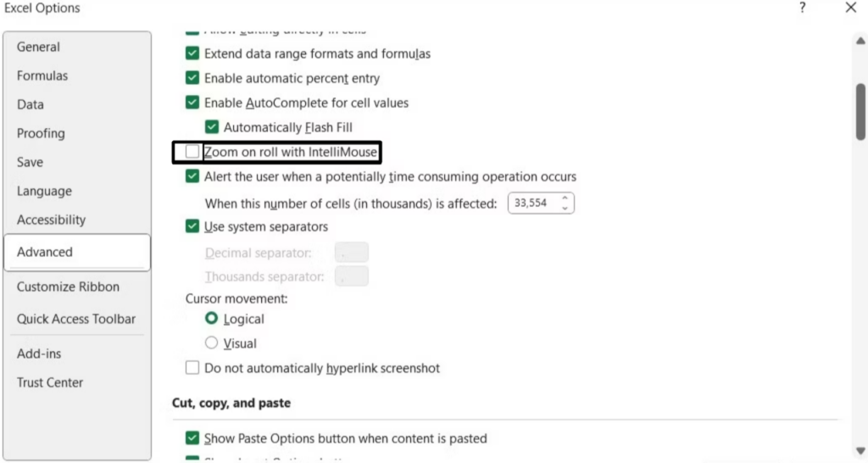
Task: Switch to the Formulas category
Action: tap(42, 76)
